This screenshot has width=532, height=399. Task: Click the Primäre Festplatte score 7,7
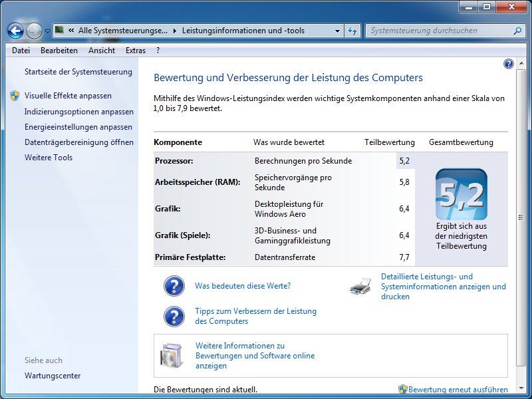pos(404,257)
